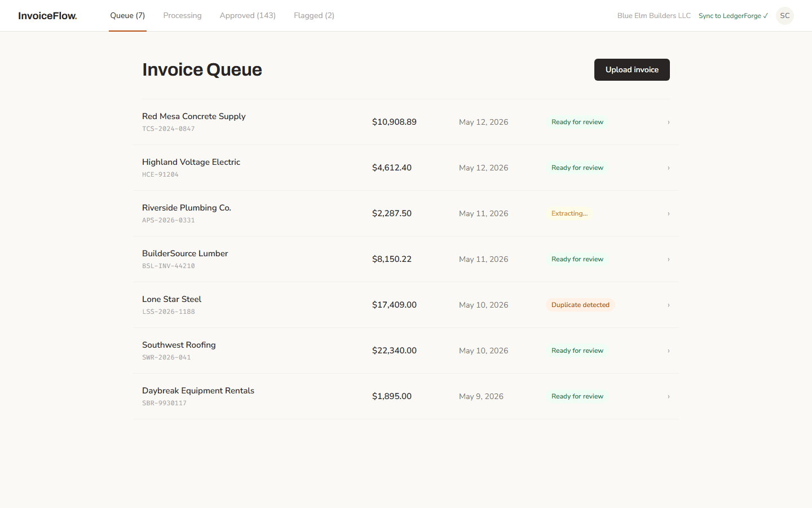Click the Invoice Queue heading
This screenshot has width=812, height=508.
(202, 69)
